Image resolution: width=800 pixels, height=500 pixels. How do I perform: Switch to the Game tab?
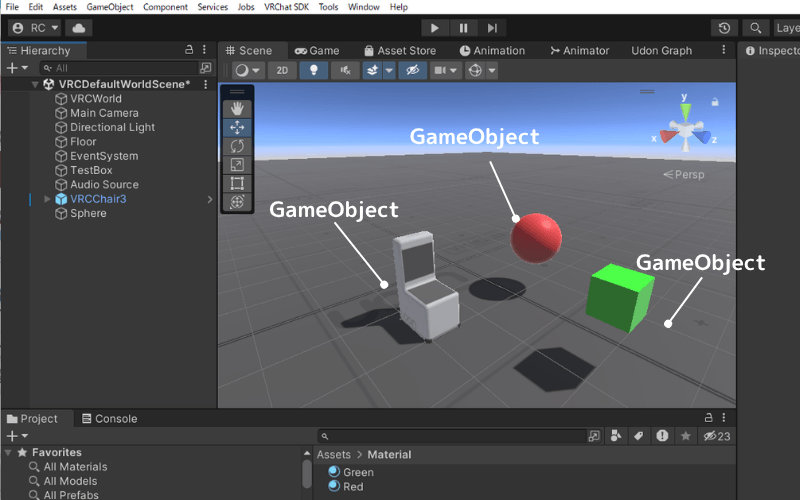[317, 51]
